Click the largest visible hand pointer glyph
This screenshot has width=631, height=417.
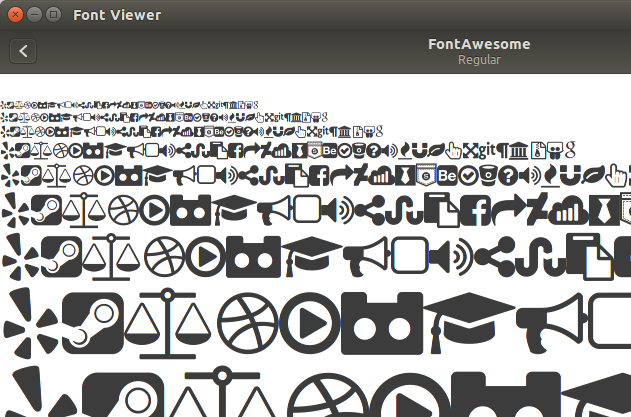pyautogui.click(x=616, y=175)
